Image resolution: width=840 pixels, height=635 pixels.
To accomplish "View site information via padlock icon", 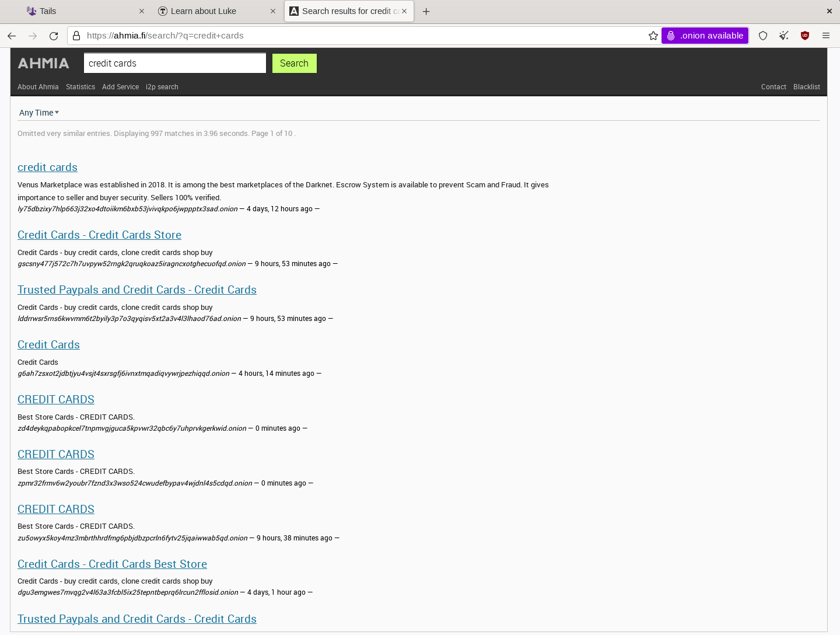I will [x=76, y=36].
